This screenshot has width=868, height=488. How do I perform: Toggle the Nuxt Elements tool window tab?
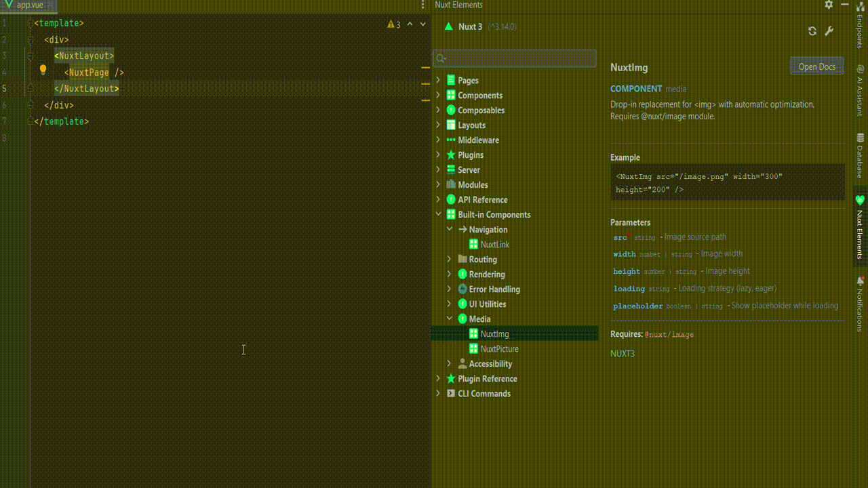tap(860, 227)
